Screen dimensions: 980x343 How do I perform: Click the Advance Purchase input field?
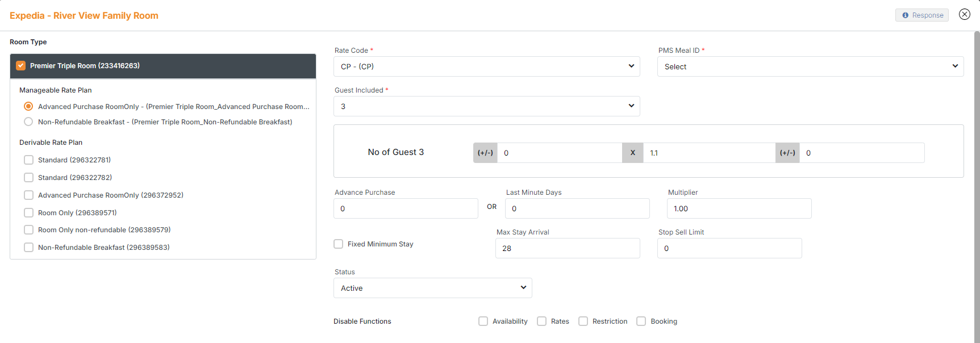pyautogui.click(x=406, y=208)
